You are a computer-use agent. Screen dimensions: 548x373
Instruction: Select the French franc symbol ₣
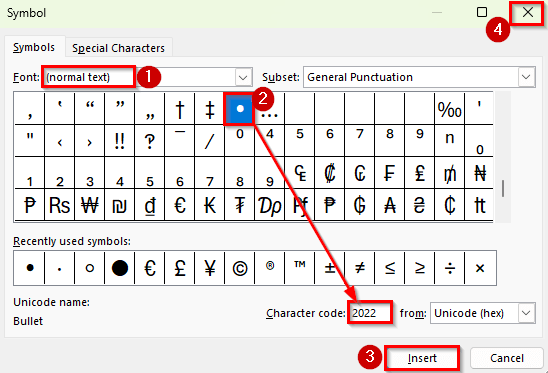tap(389, 173)
